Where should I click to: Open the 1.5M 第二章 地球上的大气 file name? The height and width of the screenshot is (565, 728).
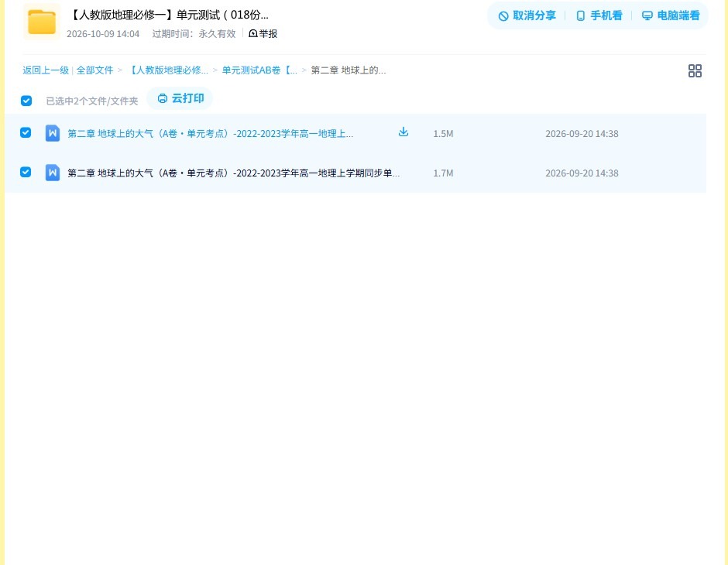click(x=211, y=134)
